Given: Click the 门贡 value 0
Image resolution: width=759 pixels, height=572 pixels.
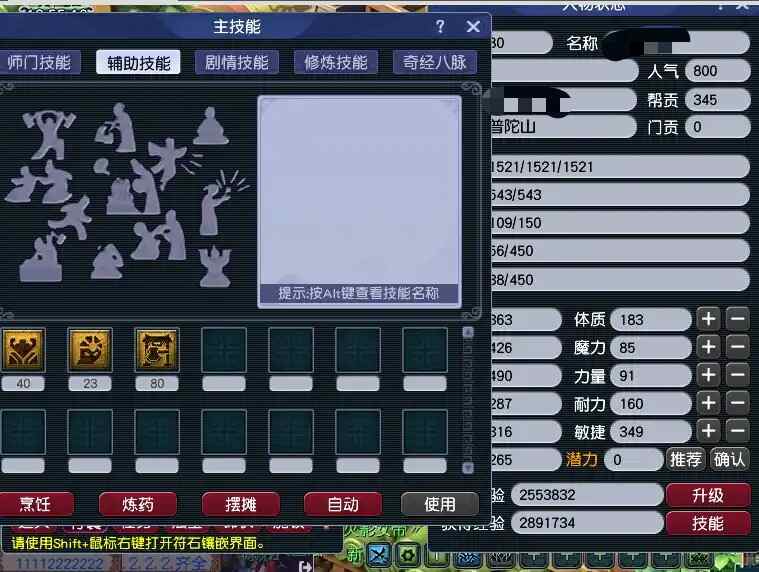Looking at the screenshot, I should click(x=718, y=127).
